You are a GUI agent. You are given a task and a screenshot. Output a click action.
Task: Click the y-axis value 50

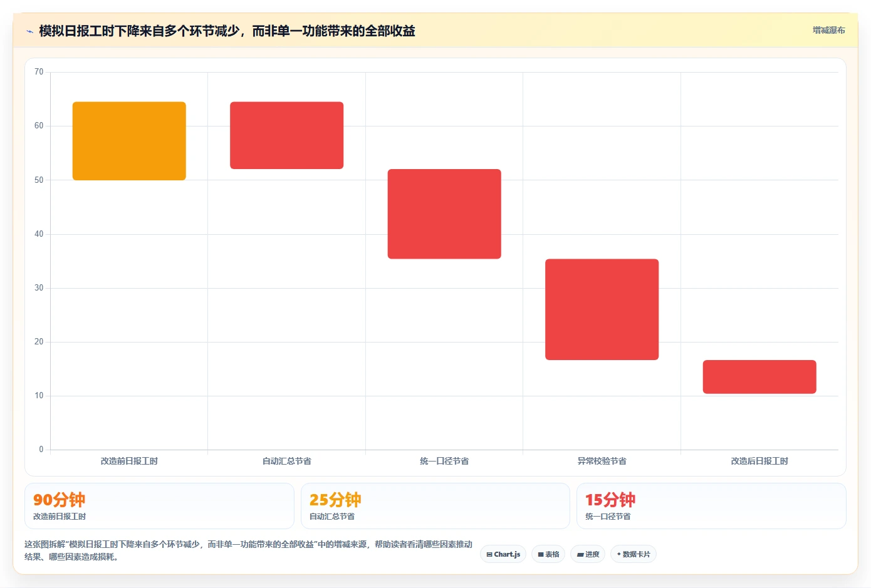(x=39, y=180)
